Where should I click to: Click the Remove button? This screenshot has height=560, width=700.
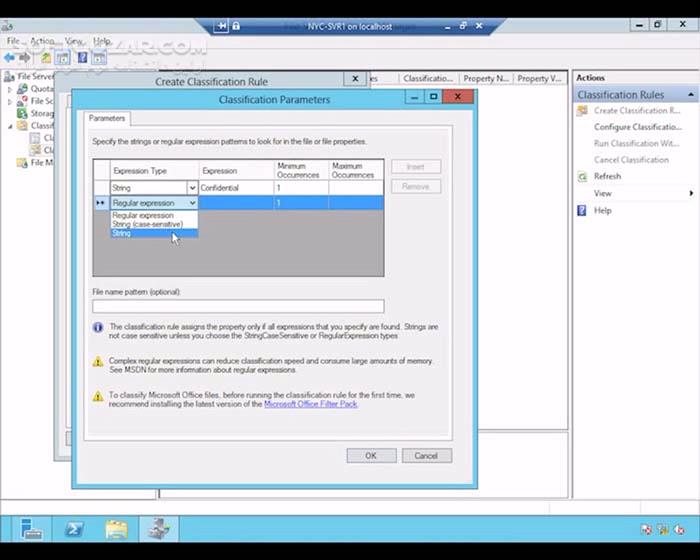pos(416,186)
